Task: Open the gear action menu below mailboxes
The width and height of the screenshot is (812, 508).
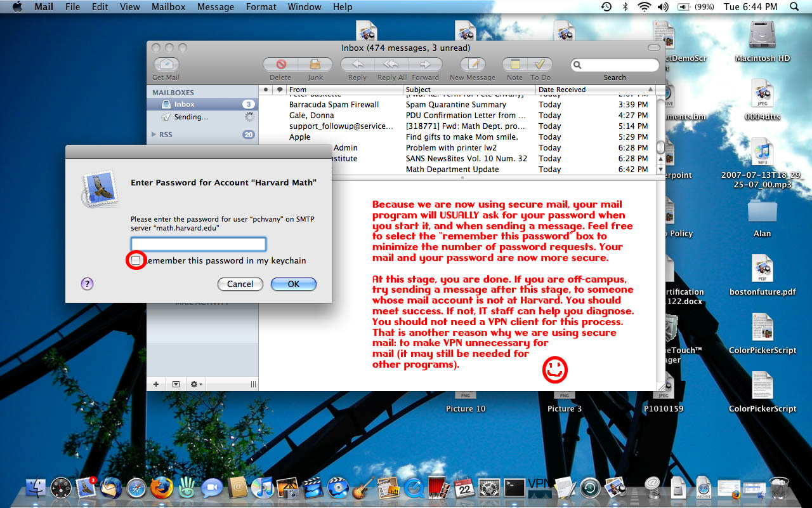Action: click(x=196, y=384)
